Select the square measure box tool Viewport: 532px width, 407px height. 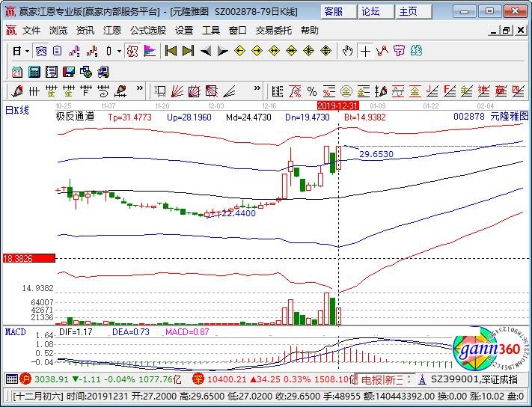[160, 91]
